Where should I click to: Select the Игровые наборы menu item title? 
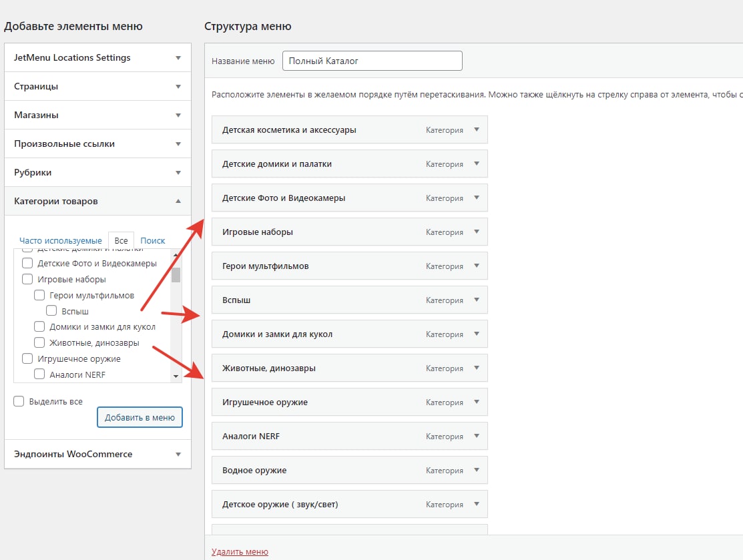(x=257, y=232)
